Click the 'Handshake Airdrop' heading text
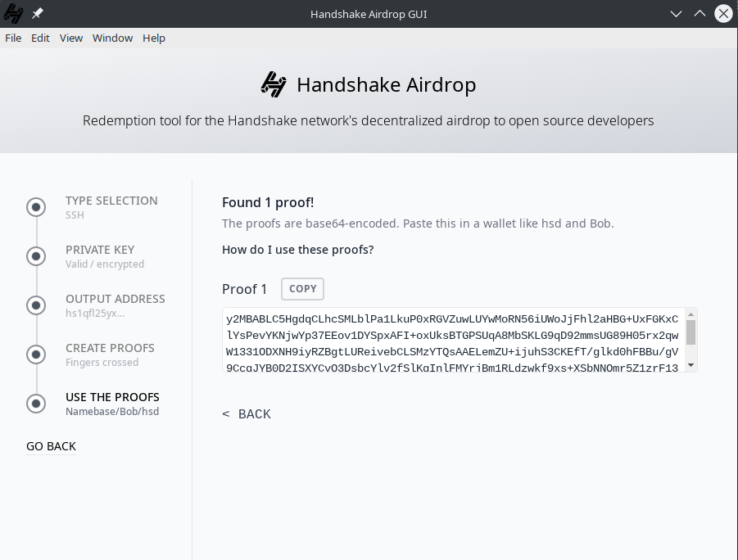 [x=387, y=84]
